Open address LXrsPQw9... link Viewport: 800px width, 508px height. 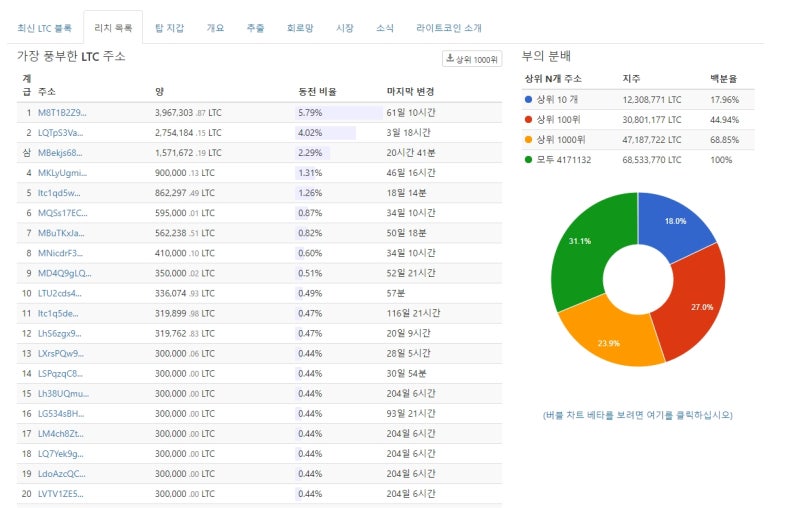click(x=61, y=353)
